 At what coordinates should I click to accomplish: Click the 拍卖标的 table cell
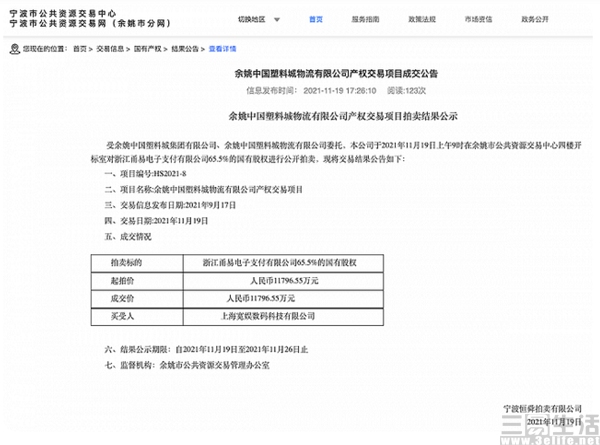tap(137, 263)
